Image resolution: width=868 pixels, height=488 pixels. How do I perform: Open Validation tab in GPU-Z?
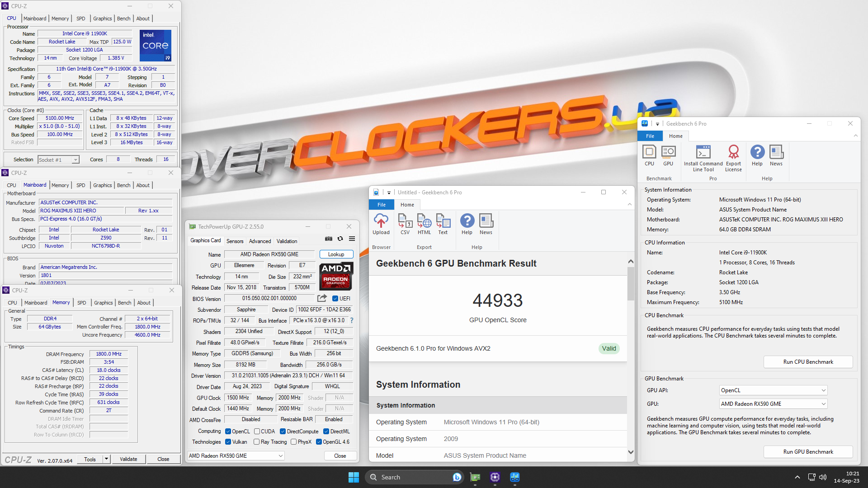pyautogui.click(x=287, y=241)
